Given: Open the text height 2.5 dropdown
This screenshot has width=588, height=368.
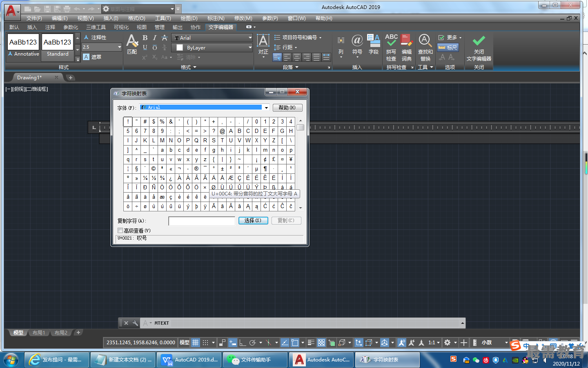Looking at the screenshot, I should (x=119, y=47).
